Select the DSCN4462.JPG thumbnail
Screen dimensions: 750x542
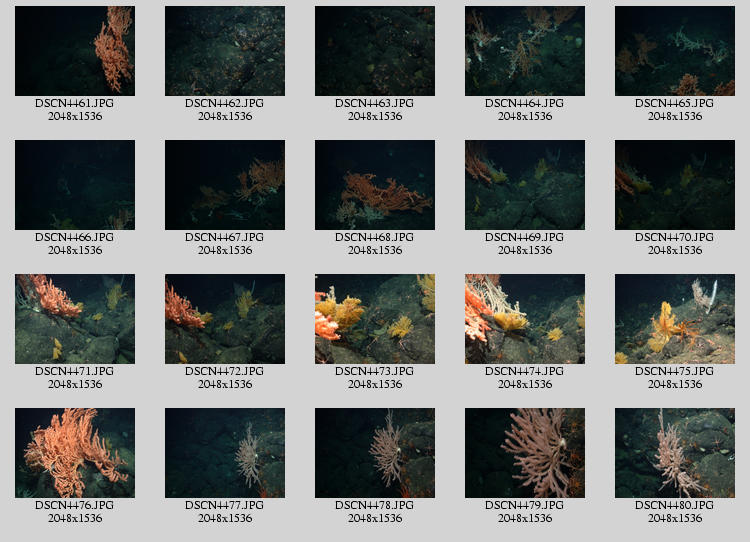225,51
